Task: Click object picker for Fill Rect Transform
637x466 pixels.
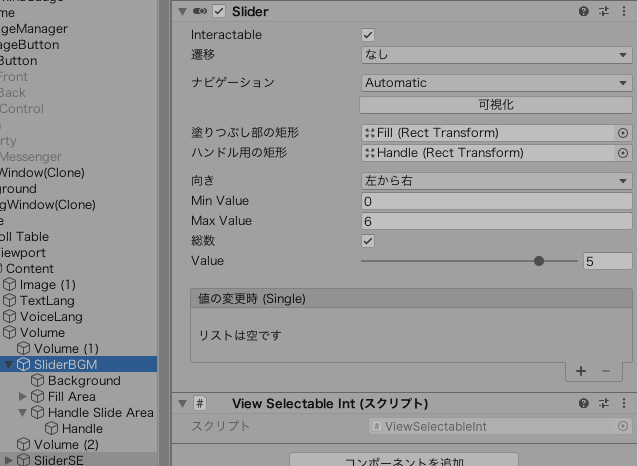Action: tap(623, 133)
